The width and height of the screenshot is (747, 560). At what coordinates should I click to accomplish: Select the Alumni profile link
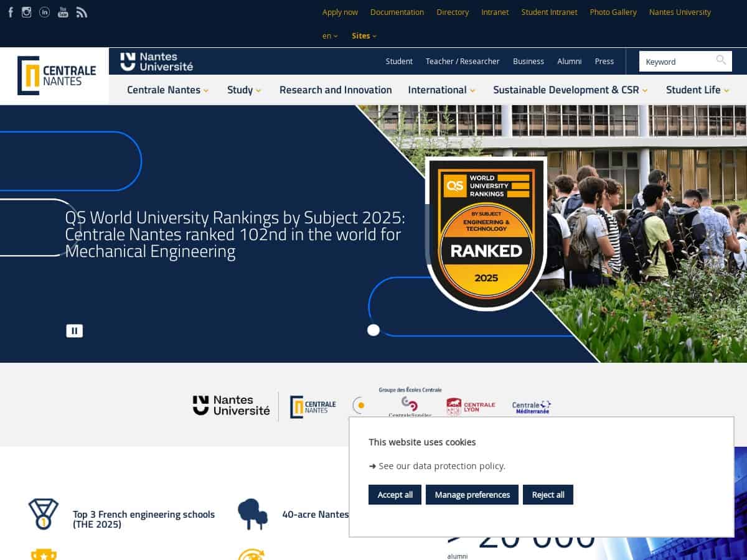pos(570,61)
